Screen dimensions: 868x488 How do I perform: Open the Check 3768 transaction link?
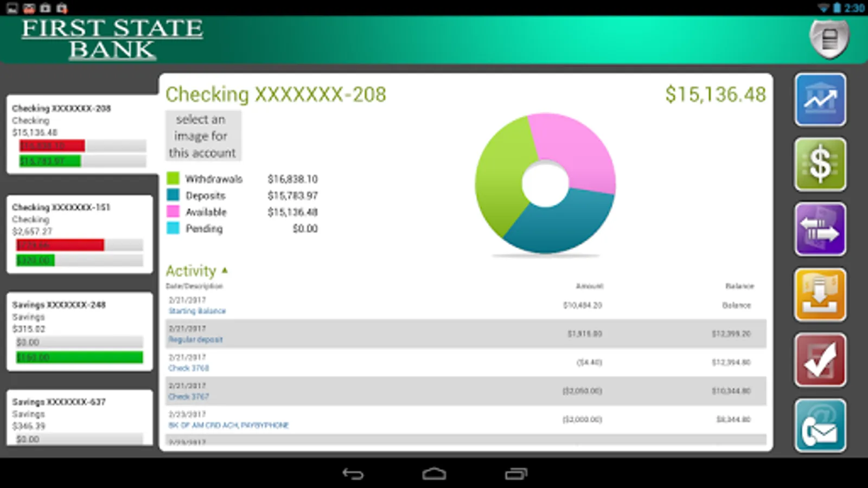pyautogui.click(x=188, y=368)
